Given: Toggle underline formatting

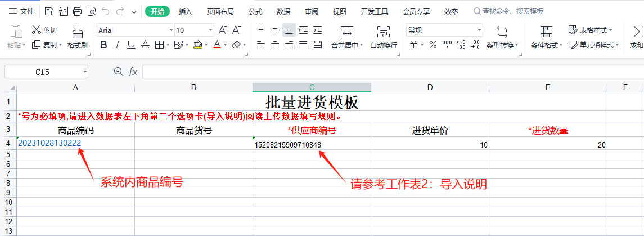Looking at the screenshot, I should (x=131, y=44).
